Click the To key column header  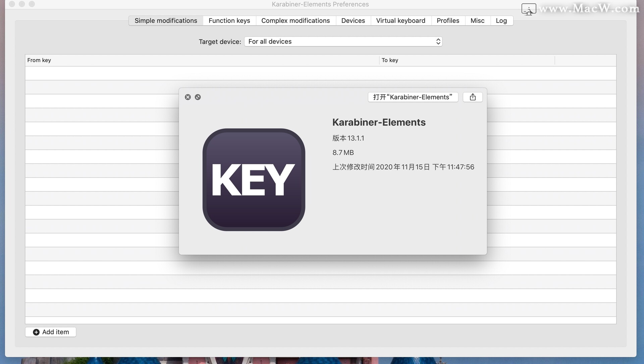click(x=467, y=60)
